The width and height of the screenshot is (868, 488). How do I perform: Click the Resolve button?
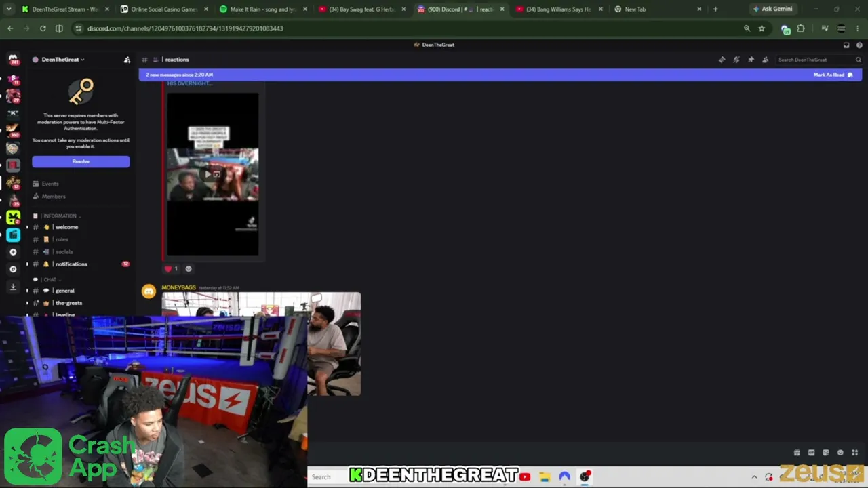(81, 161)
